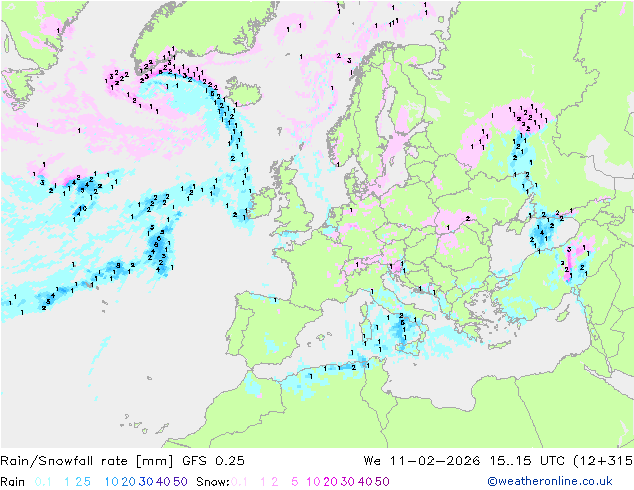Image resolution: width=634 pixels, height=490 pixels.
Task: Select the rain legend value 50
Action: pyautogui.click(x=180, y=482)
